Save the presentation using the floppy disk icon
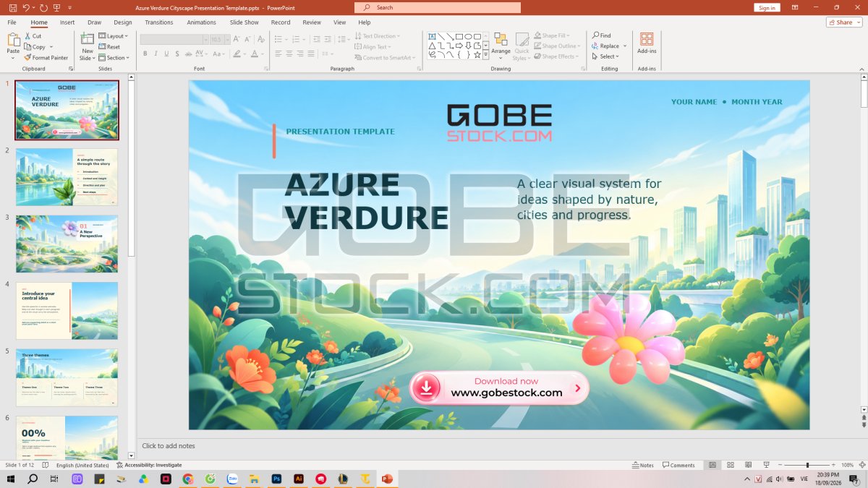 pos(13,7)
